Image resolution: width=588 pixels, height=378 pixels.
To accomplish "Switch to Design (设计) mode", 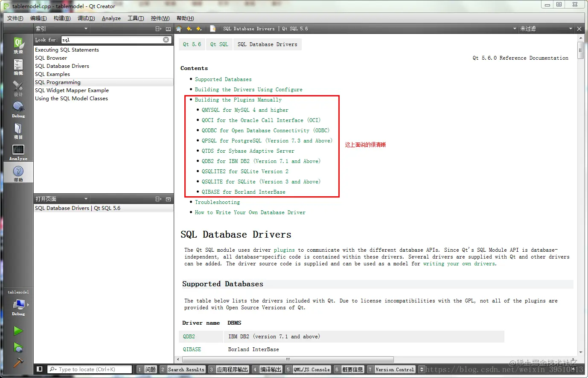I will tap(18, 88).
